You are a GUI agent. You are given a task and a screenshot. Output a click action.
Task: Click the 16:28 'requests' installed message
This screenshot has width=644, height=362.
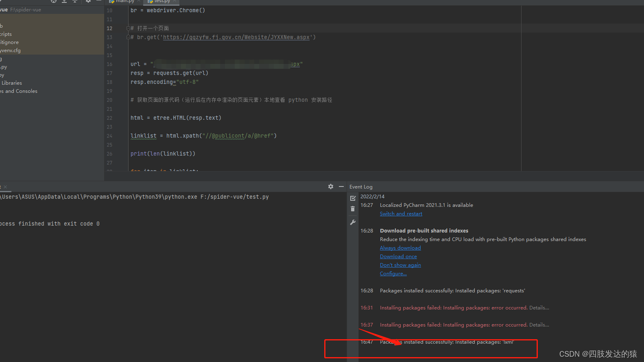pyautogui.click(x=452, y=291)
